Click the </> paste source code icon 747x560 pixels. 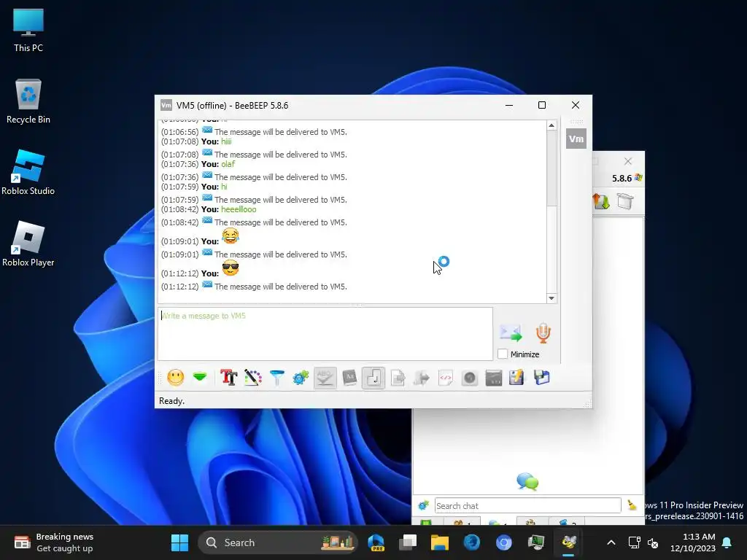[x=446, y=378]
